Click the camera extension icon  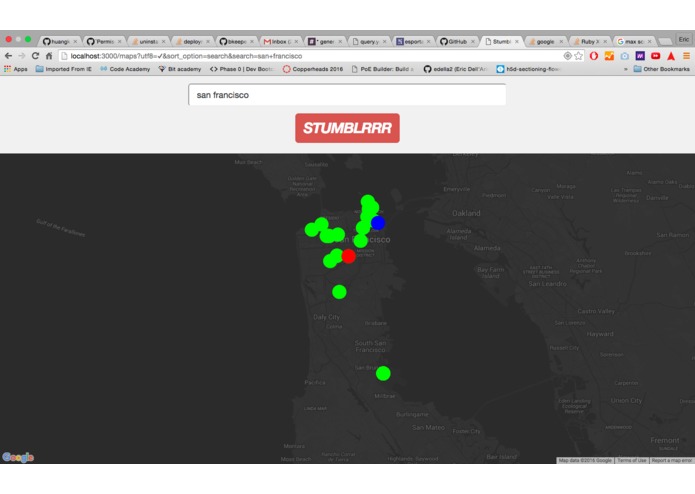pyautogui.click(x=625, y=56)
